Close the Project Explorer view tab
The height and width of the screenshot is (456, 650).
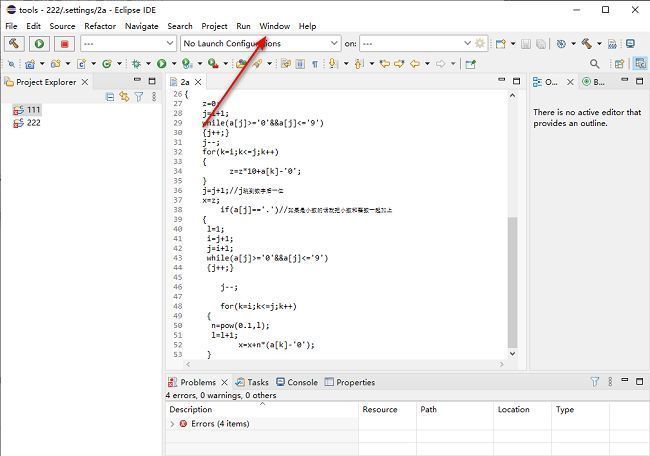[85, 82]
